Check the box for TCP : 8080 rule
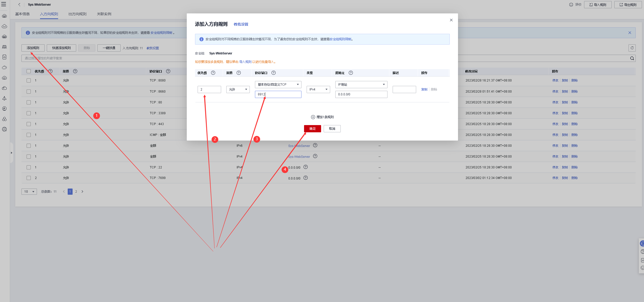This screenshot has width=644, height=302. 29,80
